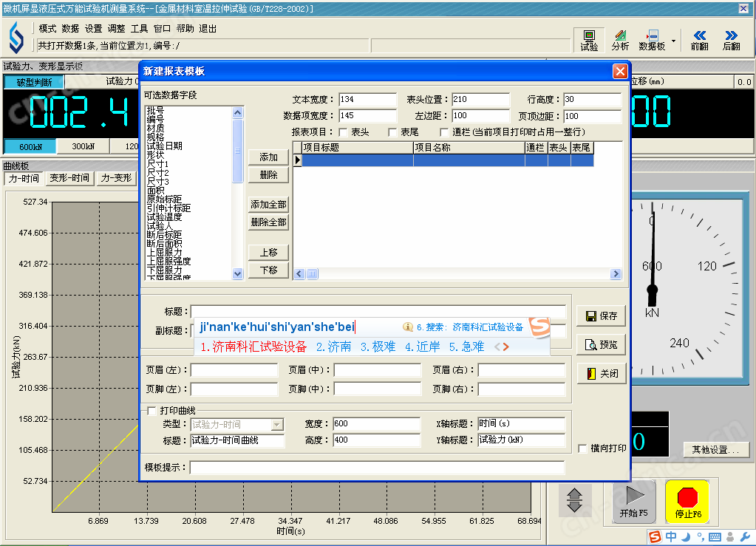The height and width of the screenshot is (546, 756).
Task: Click the red 停止F6 stop button
Action: [x=687, y=502]
